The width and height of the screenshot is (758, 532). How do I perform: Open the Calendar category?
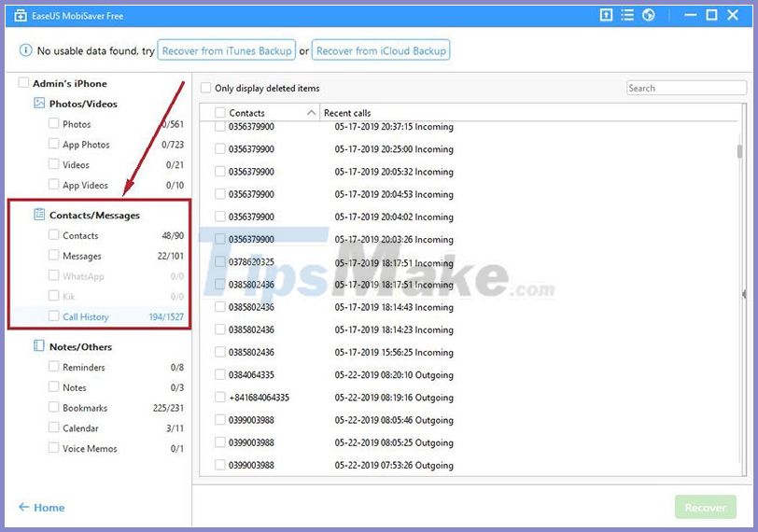click(80, 428)
